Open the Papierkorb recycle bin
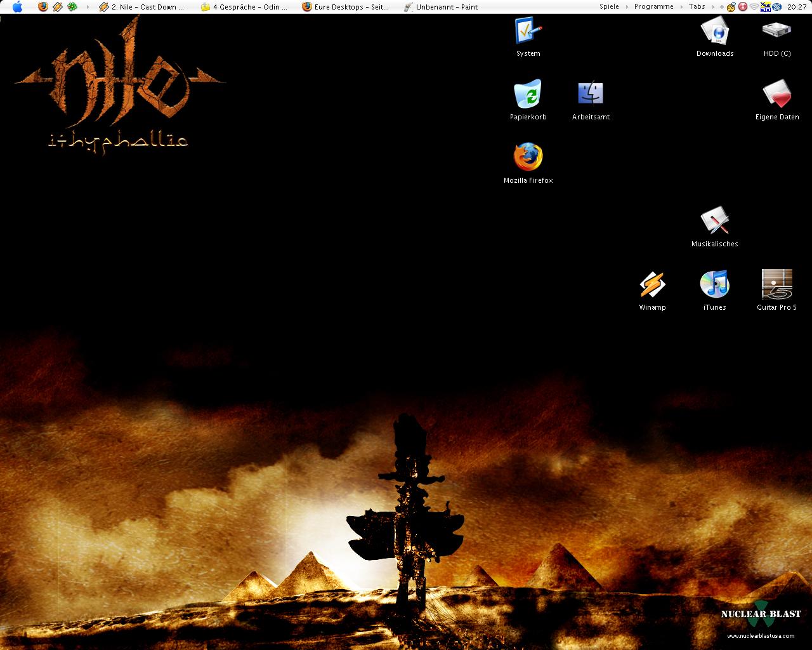The height and width of the screenshot is (650, 812). point(528,94)
